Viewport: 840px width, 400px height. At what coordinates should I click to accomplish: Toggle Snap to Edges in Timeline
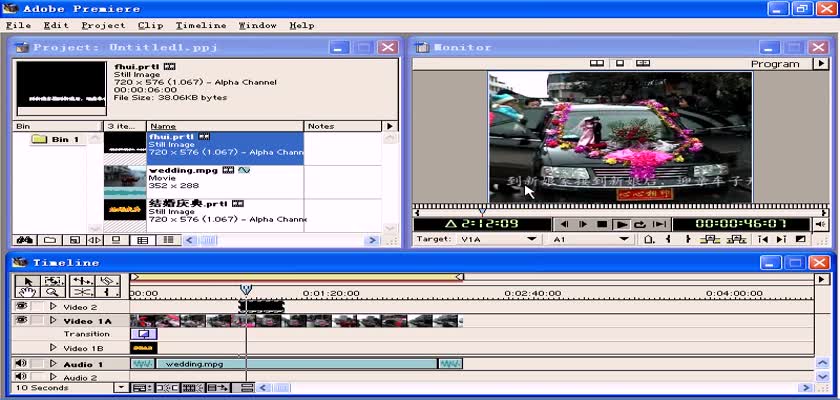(167, 388)
